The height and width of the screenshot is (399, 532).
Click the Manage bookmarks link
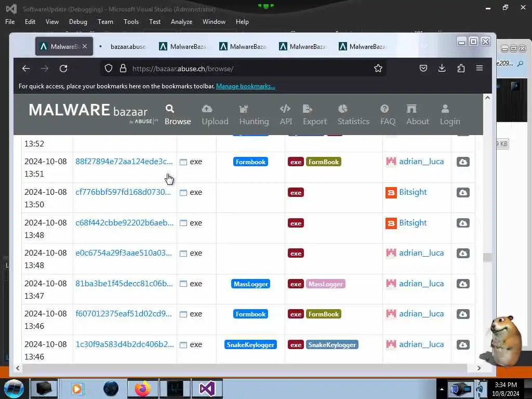click(246, 86)
